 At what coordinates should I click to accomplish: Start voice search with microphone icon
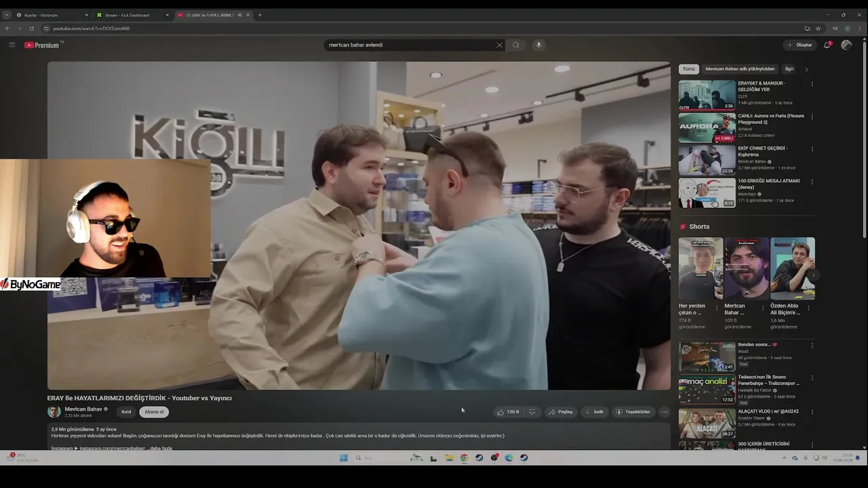[539, 45]
